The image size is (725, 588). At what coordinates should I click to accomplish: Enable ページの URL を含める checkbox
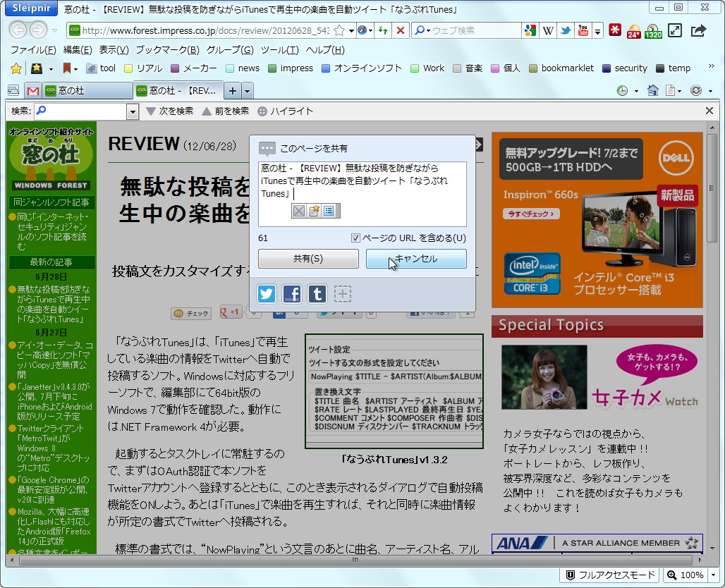(x=356, y=238)
